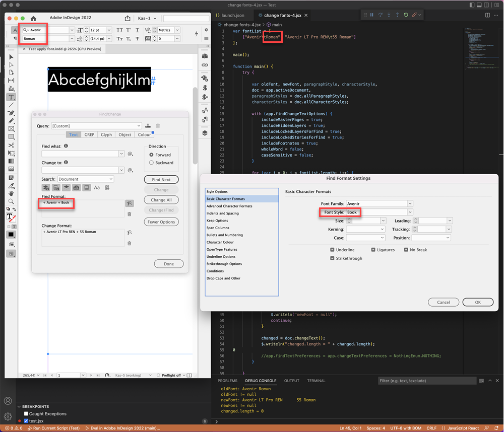Image resolution: width=504 pixels, height=432 pixels.
Task: Click the Fewer Options button
Action: point(161,222)
